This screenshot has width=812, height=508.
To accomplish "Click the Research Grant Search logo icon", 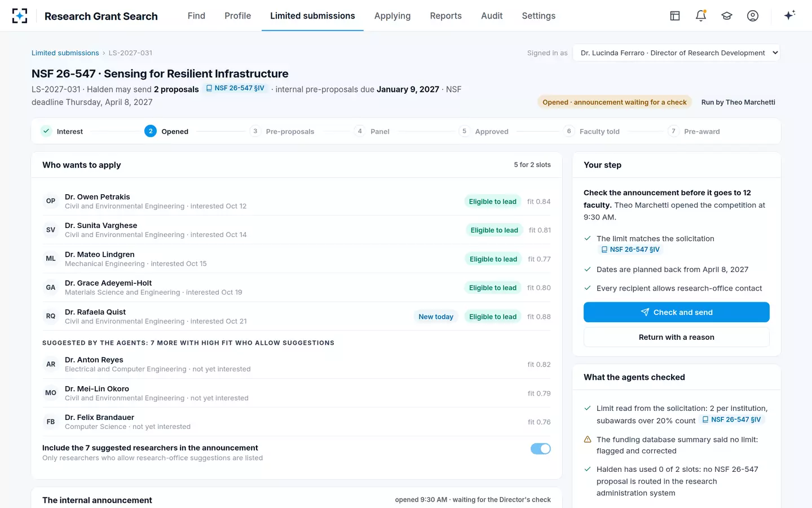I will point(20,16).
